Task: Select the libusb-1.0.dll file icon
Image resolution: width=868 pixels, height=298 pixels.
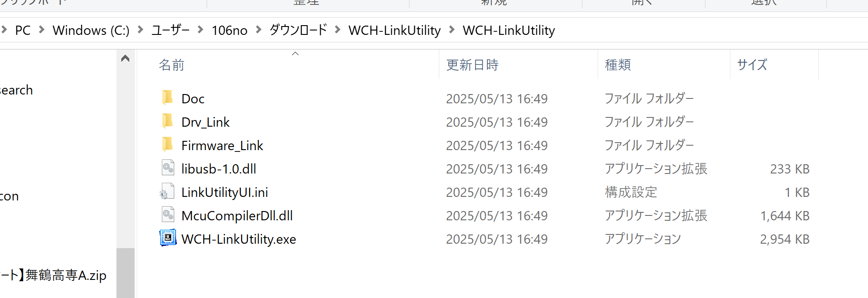Action: tap(168, 168)
